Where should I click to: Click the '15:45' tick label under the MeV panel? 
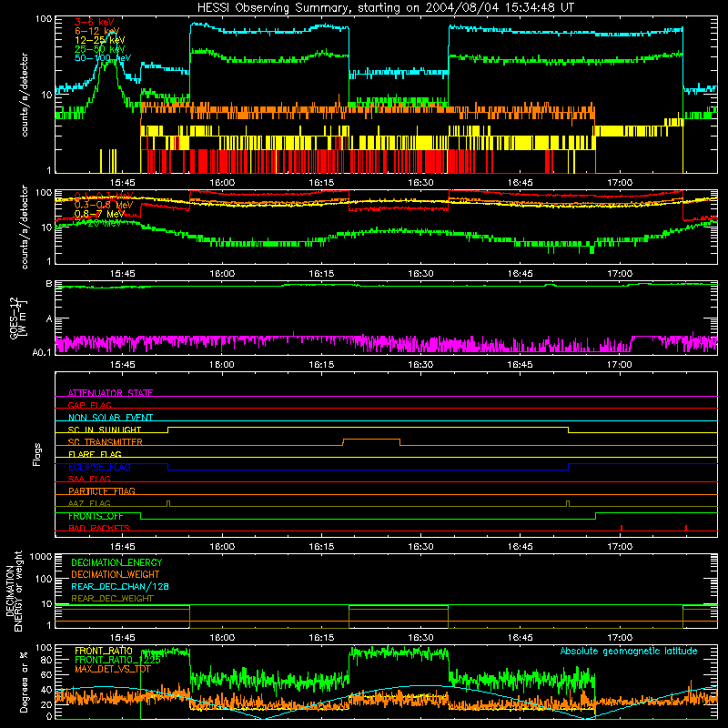pos(123,274)
